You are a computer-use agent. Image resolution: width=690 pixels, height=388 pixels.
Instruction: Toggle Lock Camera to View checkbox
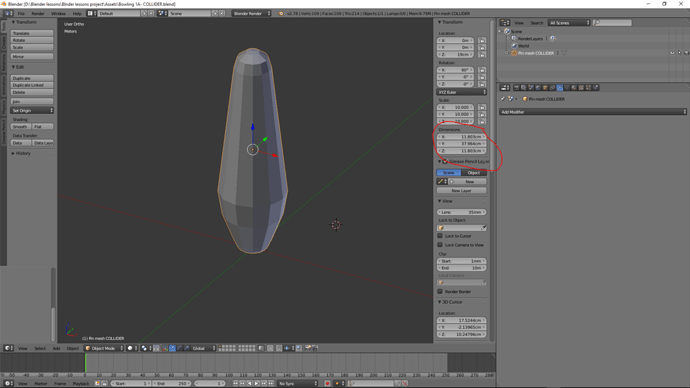[440, 245]
